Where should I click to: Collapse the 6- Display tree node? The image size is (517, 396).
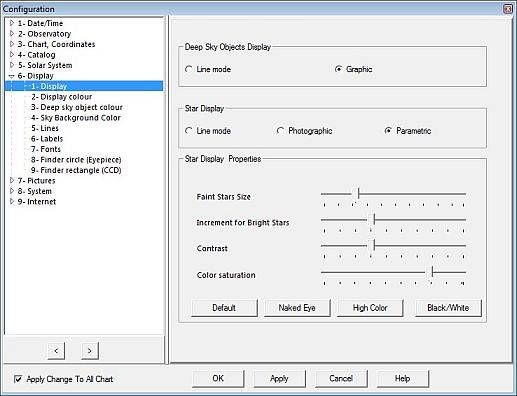(x=12, y=76)
